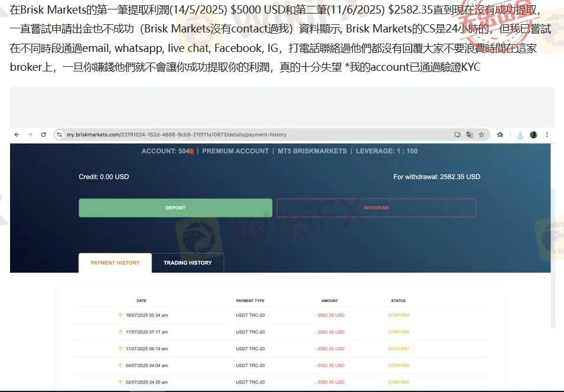Click USDT TRC-20 on 18/07/2025 row
This screenshot has height=392, width=564.
click(x=250, y=315)
